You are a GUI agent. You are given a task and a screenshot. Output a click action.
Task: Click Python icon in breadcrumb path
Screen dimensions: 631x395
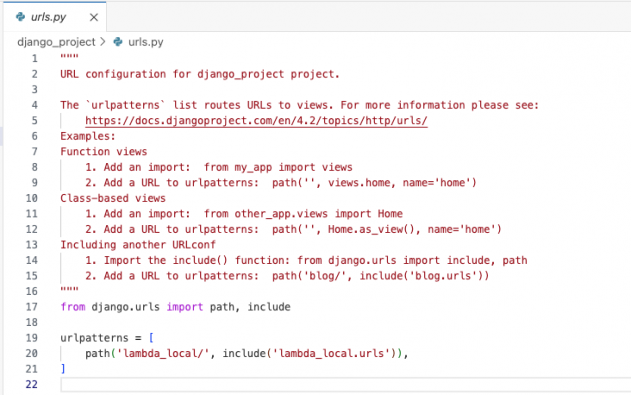point(118,41)
